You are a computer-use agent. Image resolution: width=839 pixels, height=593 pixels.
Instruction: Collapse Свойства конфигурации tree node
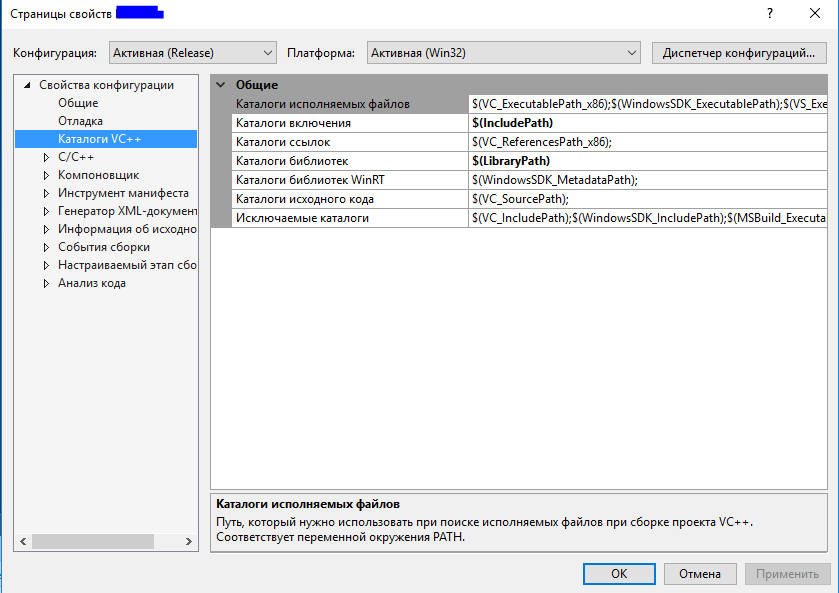28,85
